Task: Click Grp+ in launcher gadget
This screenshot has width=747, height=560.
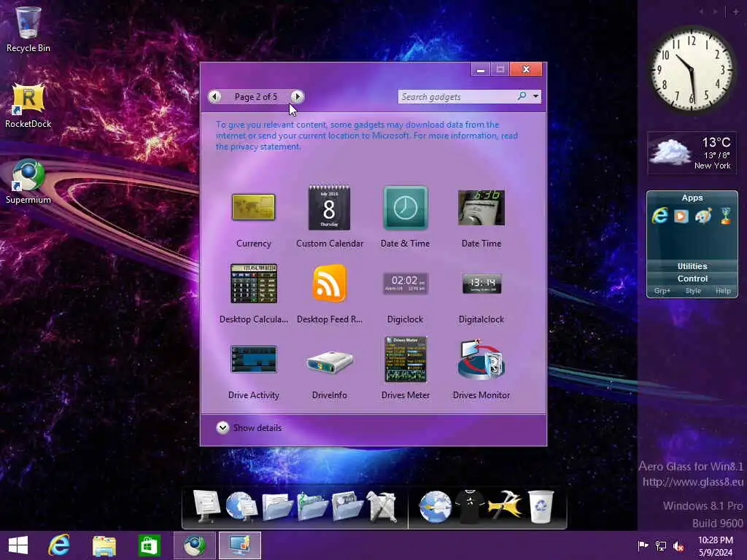Action: 662,291
